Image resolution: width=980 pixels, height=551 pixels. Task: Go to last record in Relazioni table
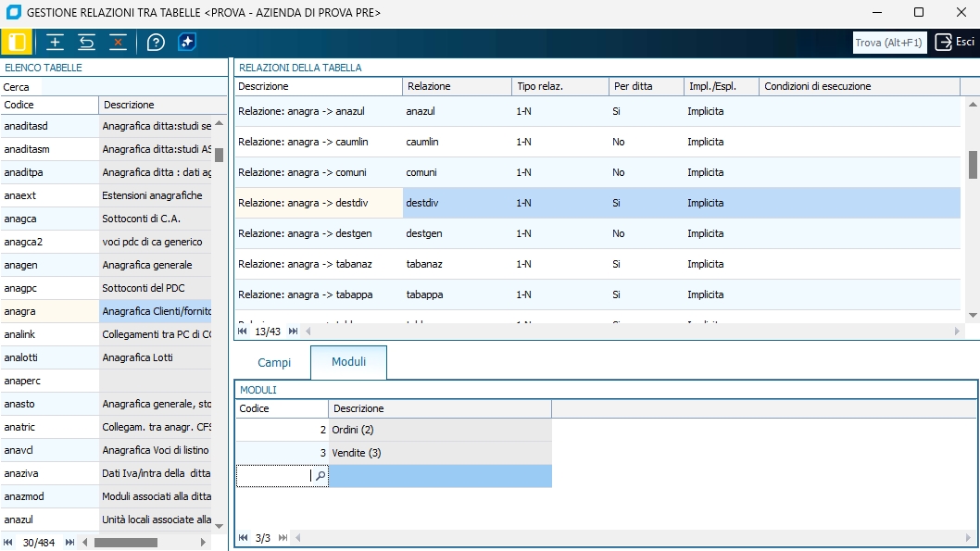pos(294,331)
